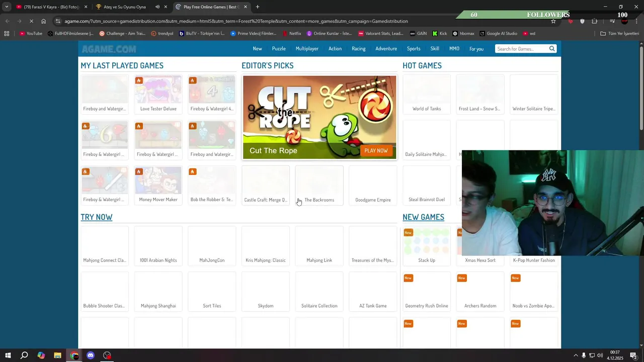Open the Geometry Rush Online game

point(427,292)
